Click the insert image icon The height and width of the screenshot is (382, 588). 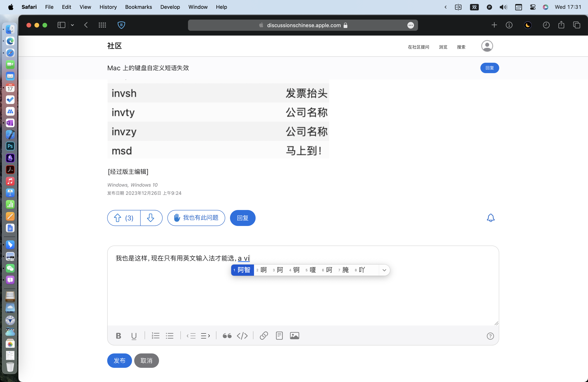294,336
